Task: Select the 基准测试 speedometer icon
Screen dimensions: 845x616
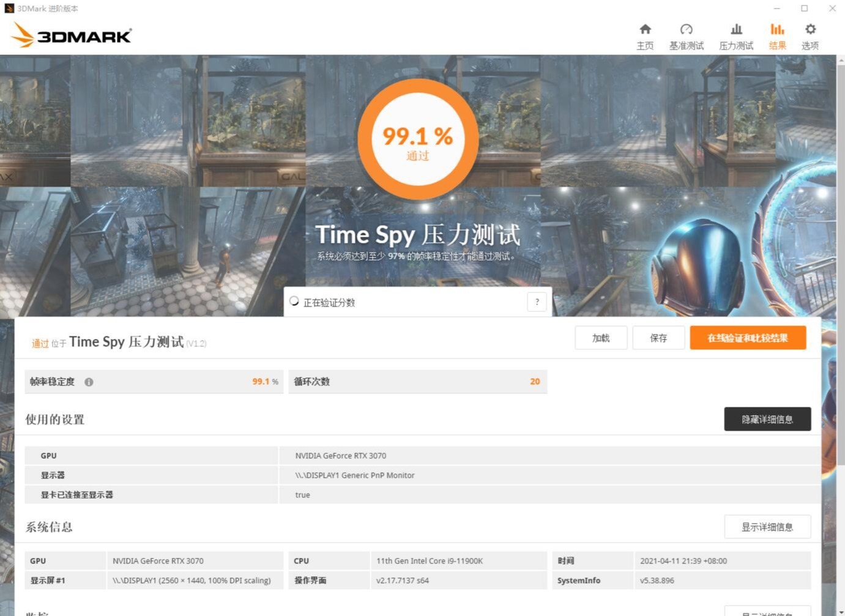Action: (x=686, y=35)
